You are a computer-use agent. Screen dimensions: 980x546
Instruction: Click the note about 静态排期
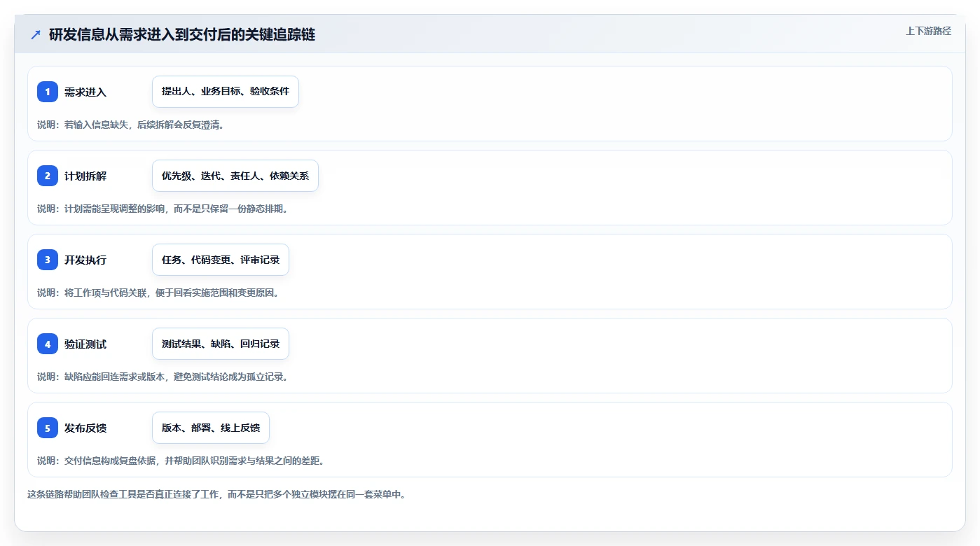tap(163, 209)
